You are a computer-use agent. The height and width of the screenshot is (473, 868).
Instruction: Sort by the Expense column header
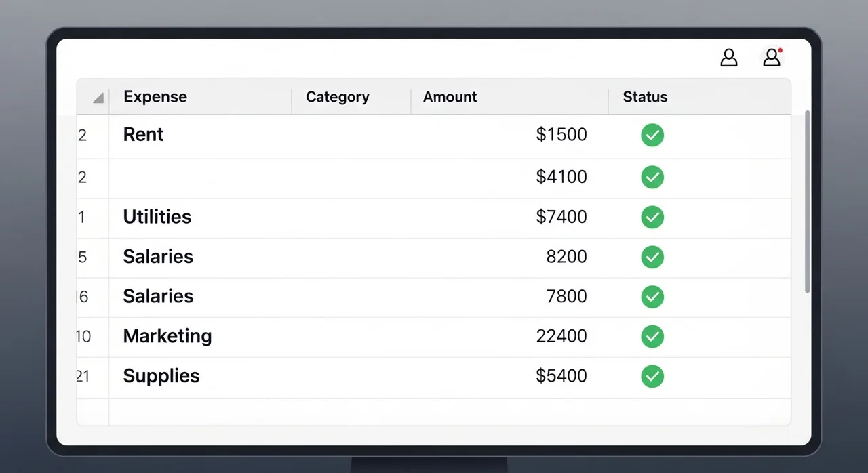(x=155, y=97)
